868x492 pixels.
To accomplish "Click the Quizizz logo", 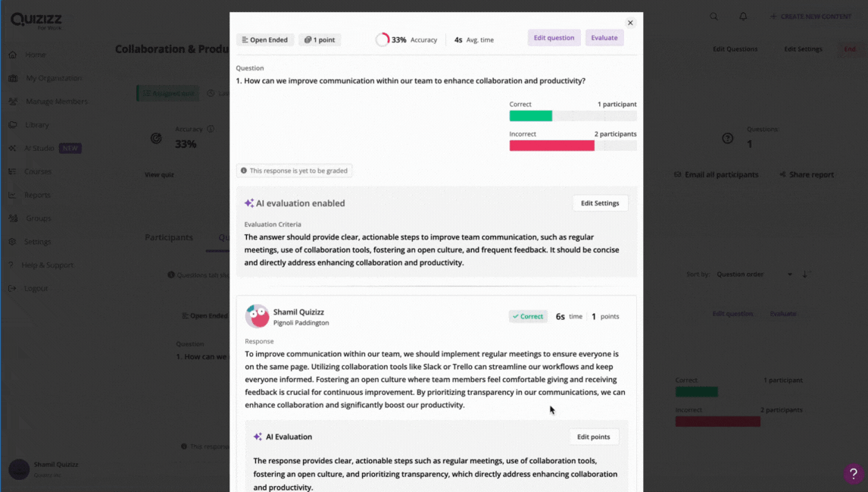I will (36, 20).
